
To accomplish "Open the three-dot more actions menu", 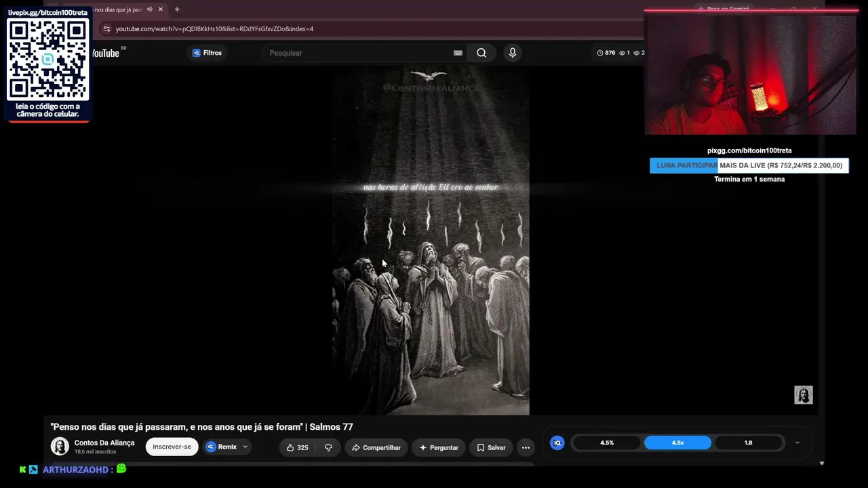I will point(526,447).
